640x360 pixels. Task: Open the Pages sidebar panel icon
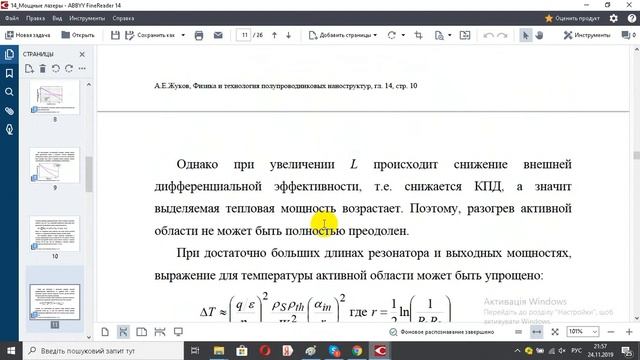(x=9, y=54)
